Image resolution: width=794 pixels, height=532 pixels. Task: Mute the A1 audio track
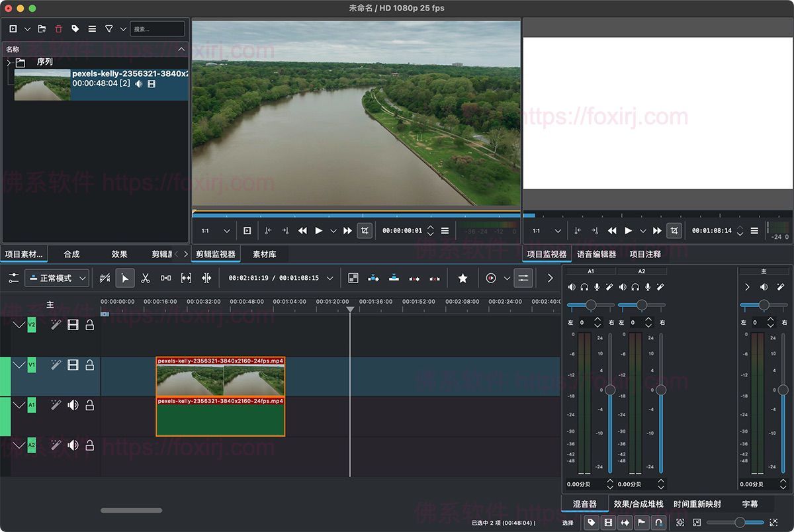coord(73,405)
